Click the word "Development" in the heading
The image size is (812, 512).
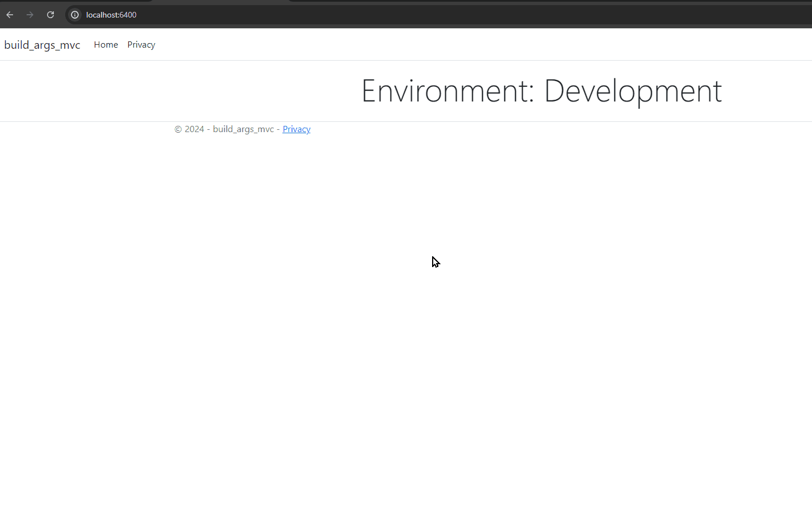coord(632,91)
